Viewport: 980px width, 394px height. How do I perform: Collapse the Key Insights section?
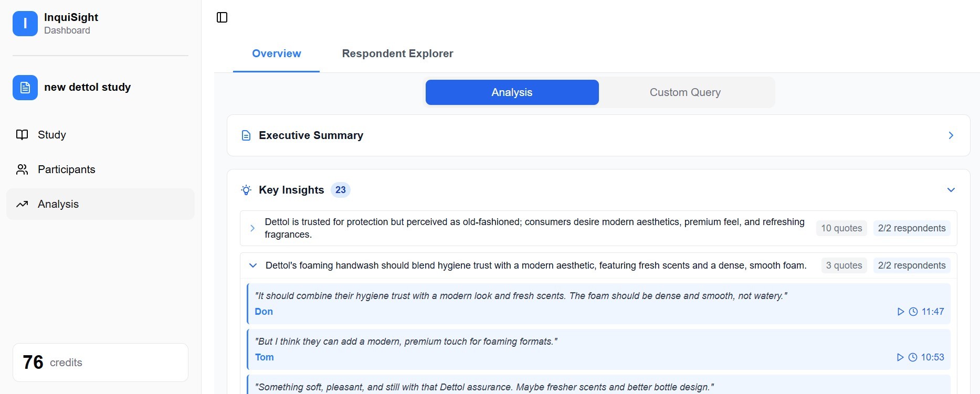pyautogui.click(x=951, y=190)
